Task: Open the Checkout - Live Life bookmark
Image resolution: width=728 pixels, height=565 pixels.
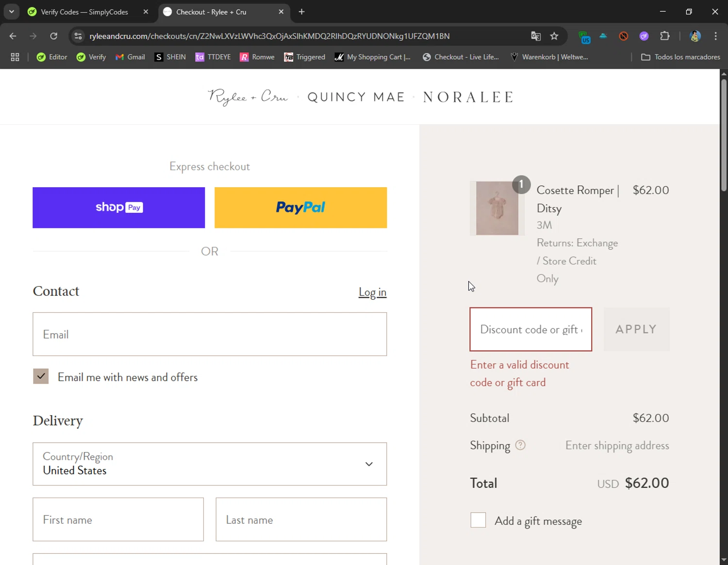Action: tap(461, 57)
